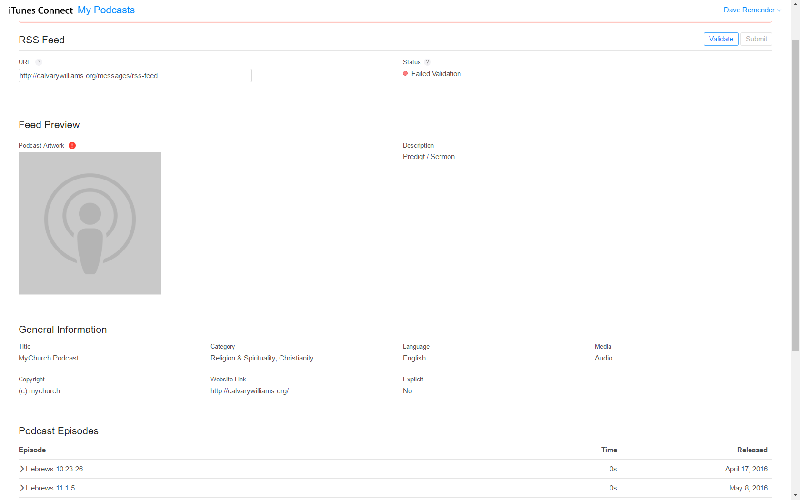Image resolution: width=800 pixels, height=500 pixels.
Task: Click into the RSS feed URL field
Action: click(x=135, y=76)
